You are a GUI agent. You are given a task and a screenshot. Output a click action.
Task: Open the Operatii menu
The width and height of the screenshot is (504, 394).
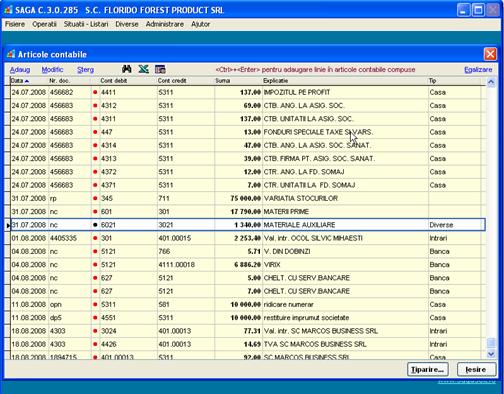(x=44, y=24)
